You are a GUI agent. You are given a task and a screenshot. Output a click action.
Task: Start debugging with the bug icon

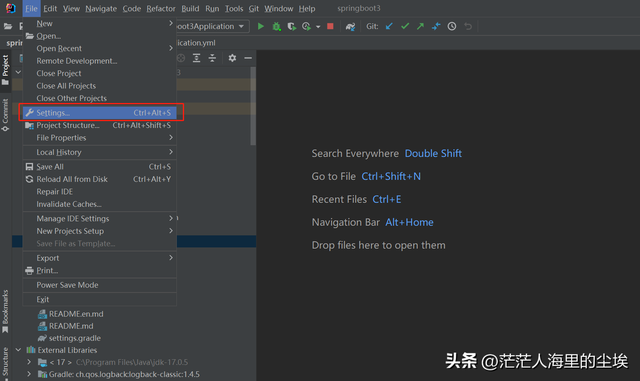[x=276, y=27]
